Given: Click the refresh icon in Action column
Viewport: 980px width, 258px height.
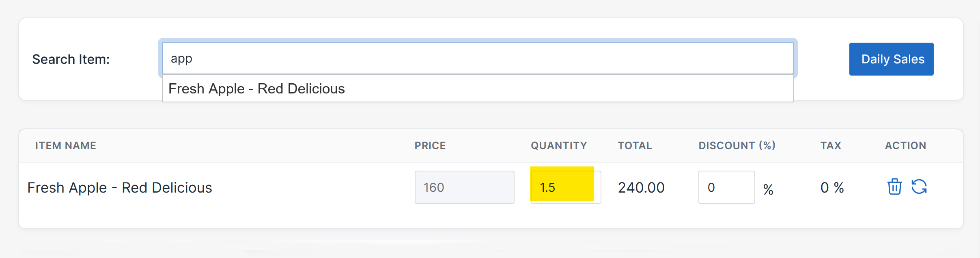Looking at the screenshot, I should 919,187.
